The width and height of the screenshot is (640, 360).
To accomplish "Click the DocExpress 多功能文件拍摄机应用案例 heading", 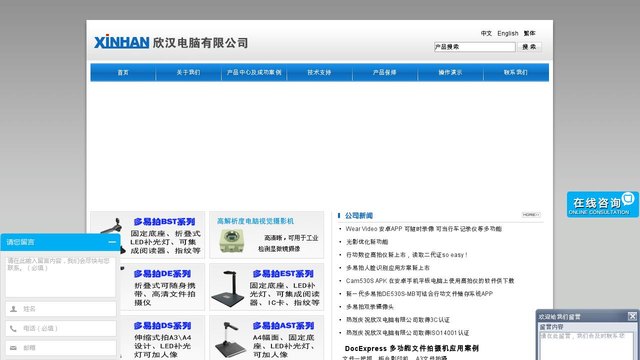I will coord(411,349).
